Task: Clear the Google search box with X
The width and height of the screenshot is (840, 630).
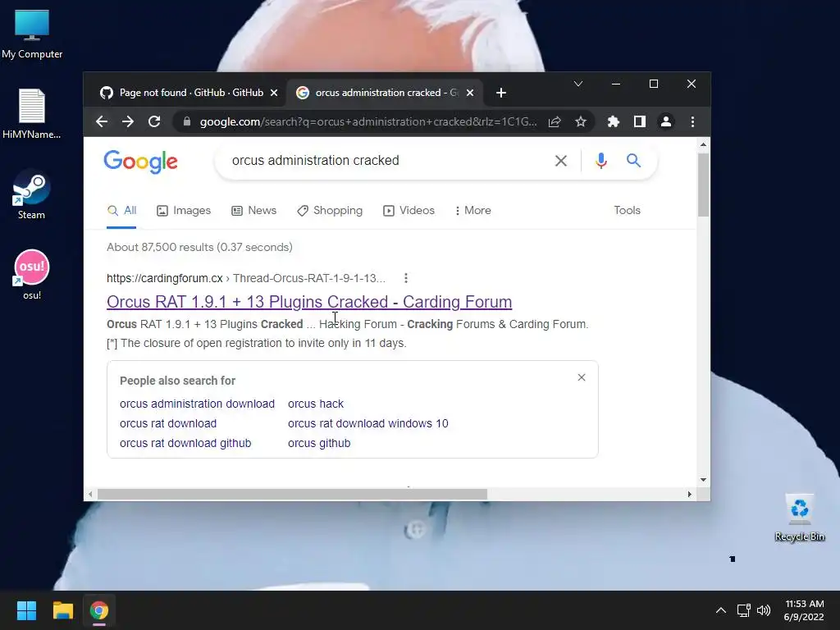Action: [x=561, y=161]
